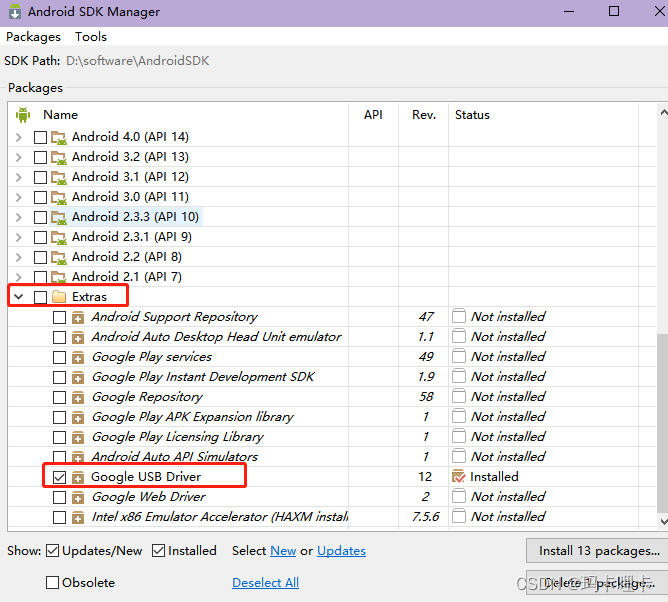Check the Android 4.0 (API 14) checkbox
Image resolution: width=668 pixels, height=602 pixels.
pos(40,138)
